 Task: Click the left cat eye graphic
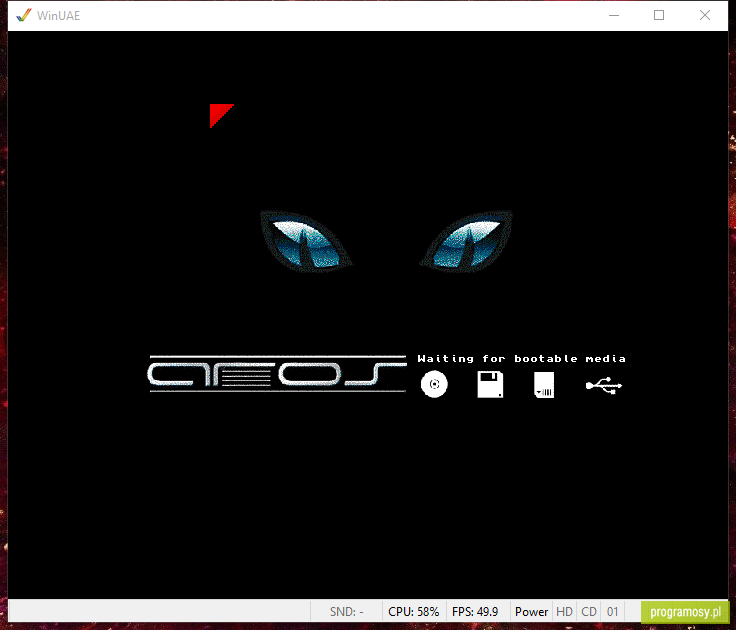(x=306, y=241)
